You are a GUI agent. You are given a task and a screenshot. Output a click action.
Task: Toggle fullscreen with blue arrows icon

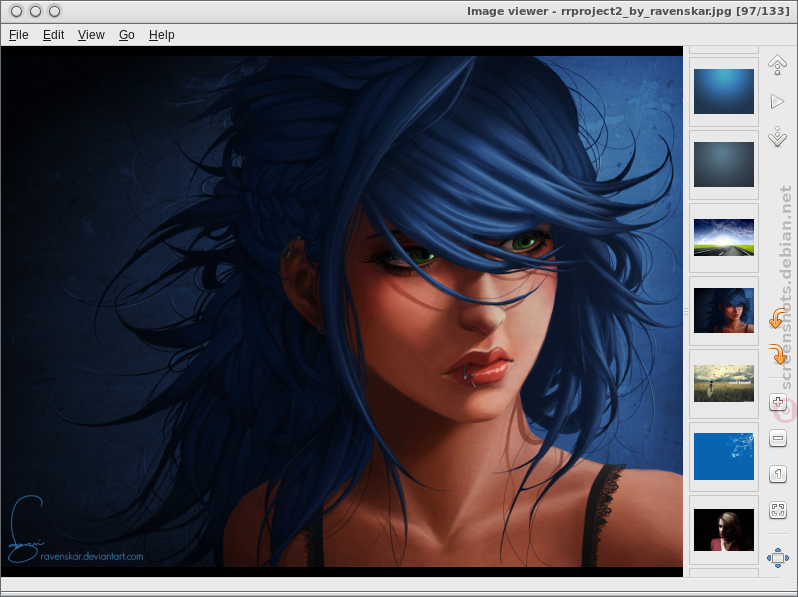pos(778,558)
